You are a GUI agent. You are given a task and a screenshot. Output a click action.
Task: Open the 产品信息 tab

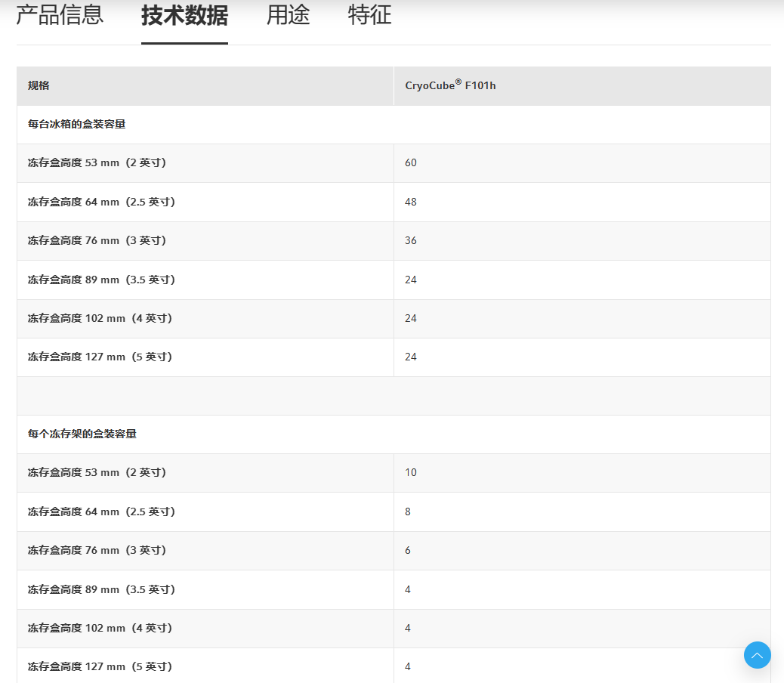pyautogui.click(x=60, y=15)
